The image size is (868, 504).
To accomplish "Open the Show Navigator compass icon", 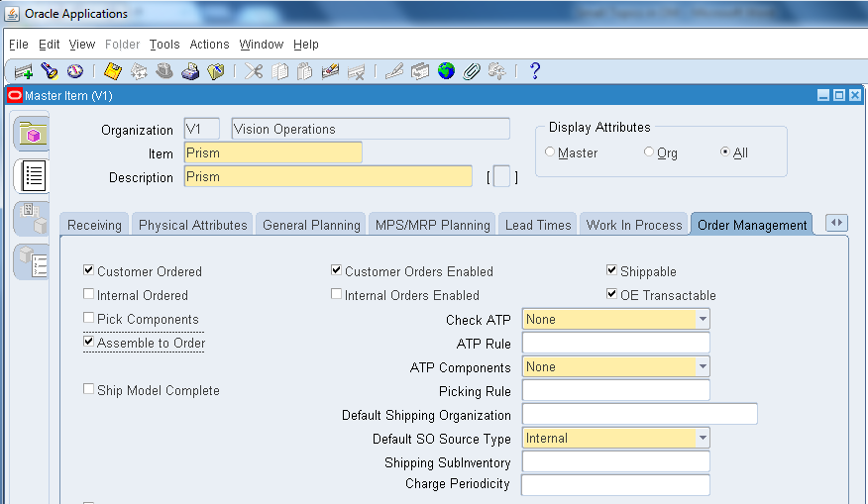I will (74, 71).
